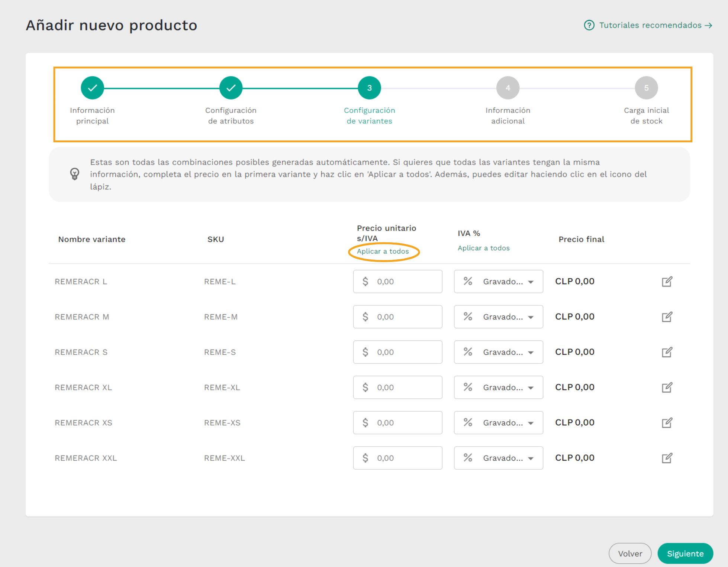This screenshot has height=567, width=728.
Task: Open IVA dropdown for REME-M row
Action: click(499, 317)
